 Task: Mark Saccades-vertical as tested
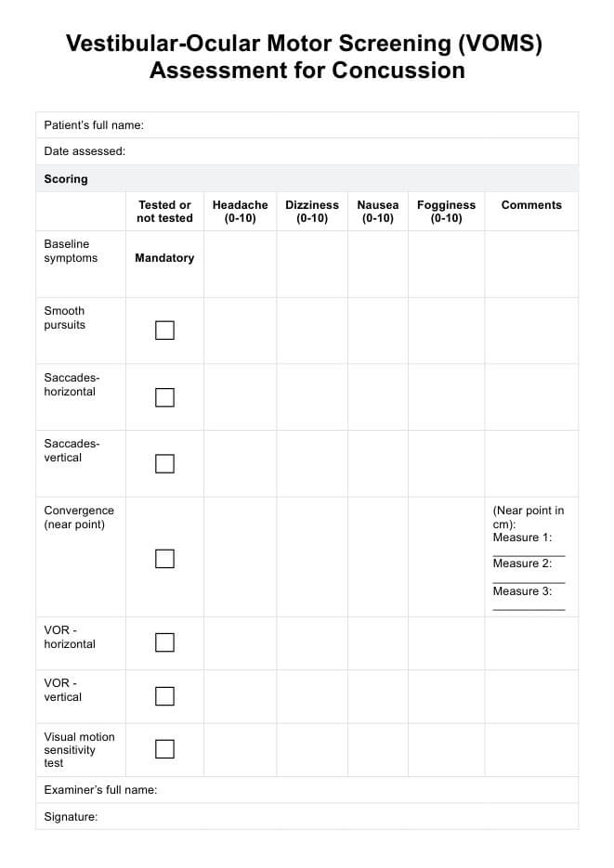click(x=164, y=463)
